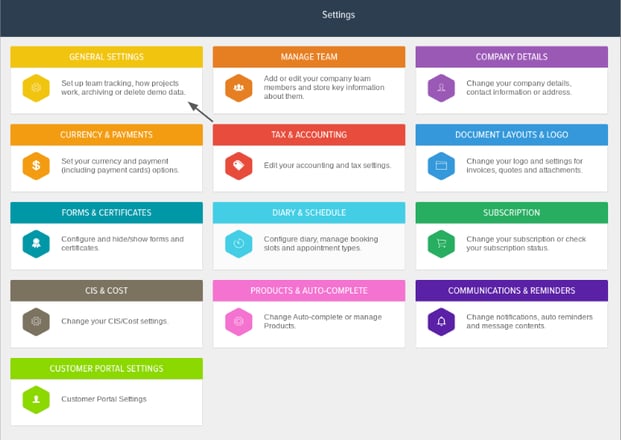Click the brown CIS & Cost gear icon
Viewport: 621px width, 440px height.
tap(36, 322)
